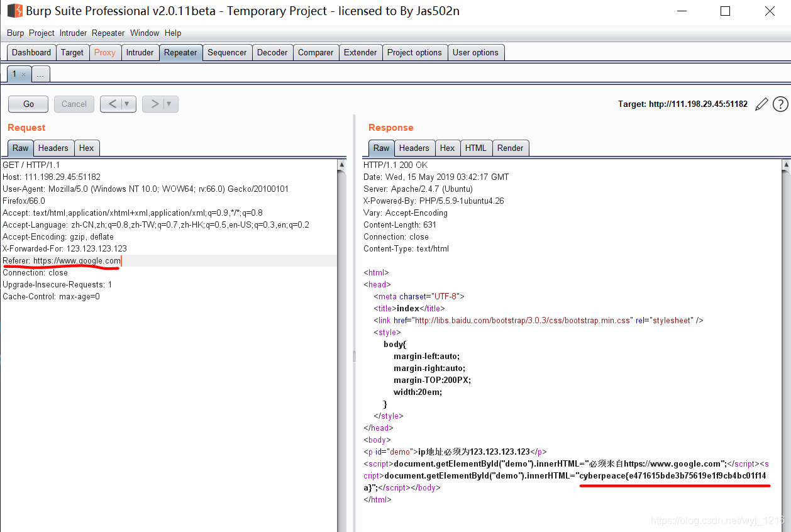
Task: Edit target with the pencil icon
Action: [x=761, y=104]
